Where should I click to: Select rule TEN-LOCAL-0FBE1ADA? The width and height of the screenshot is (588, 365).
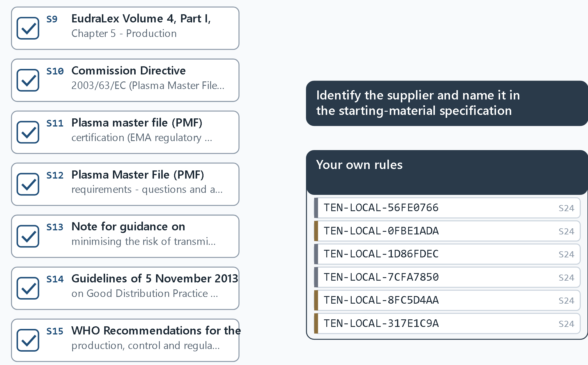click(447, 231)
